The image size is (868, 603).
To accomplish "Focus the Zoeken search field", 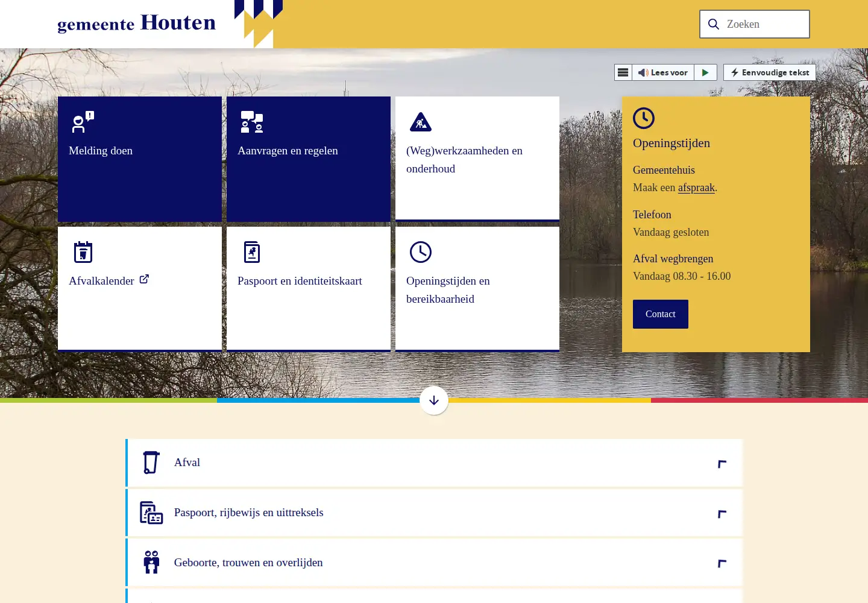I will pos(755,24).
